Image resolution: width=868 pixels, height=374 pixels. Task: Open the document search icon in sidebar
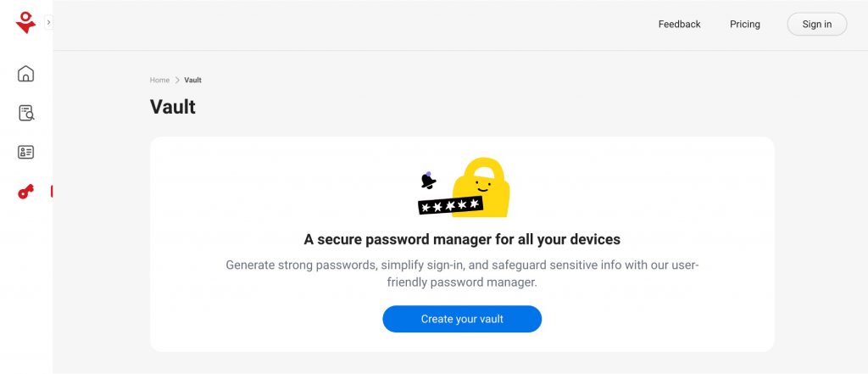click(x=25, y=113)
